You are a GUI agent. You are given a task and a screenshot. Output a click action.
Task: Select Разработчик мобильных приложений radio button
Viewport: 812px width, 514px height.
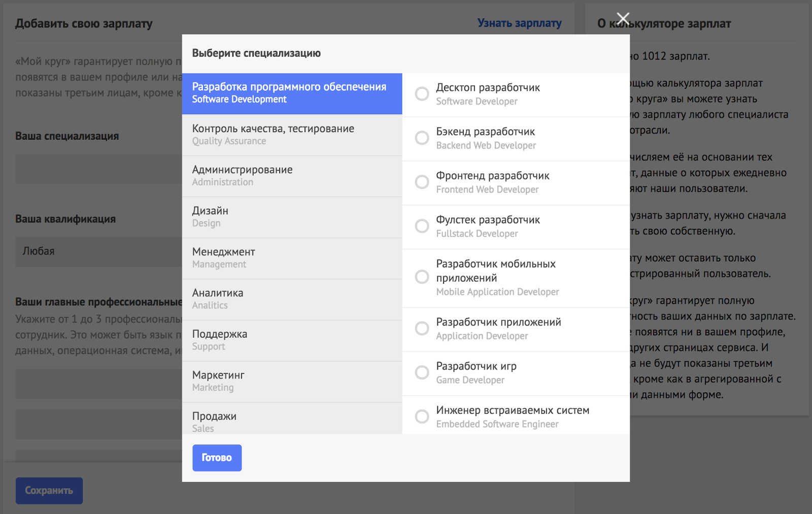tap(422, 277)
